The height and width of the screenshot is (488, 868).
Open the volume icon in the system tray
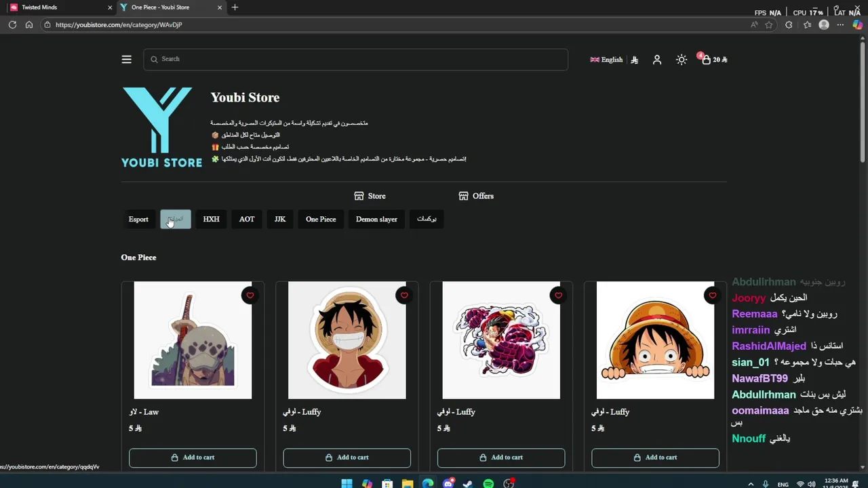(x=811, y=484)
